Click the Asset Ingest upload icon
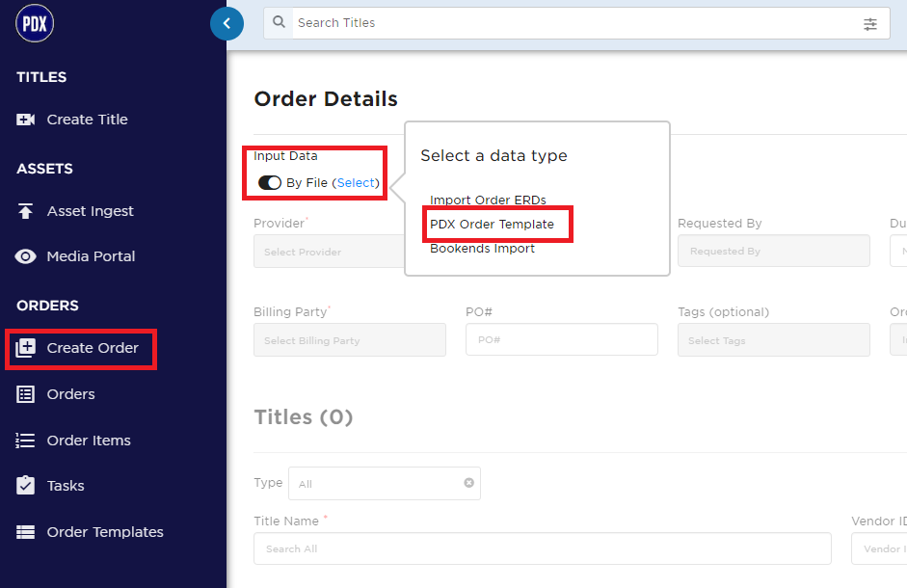This screenshot has width=907, height=588. 25,211
